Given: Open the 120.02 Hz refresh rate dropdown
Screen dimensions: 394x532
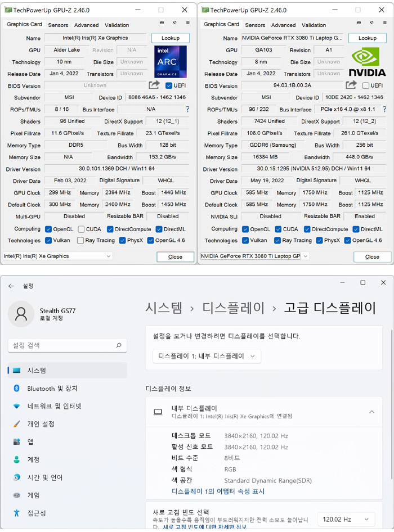Looking at the screenshot, I should click(346, 520).
